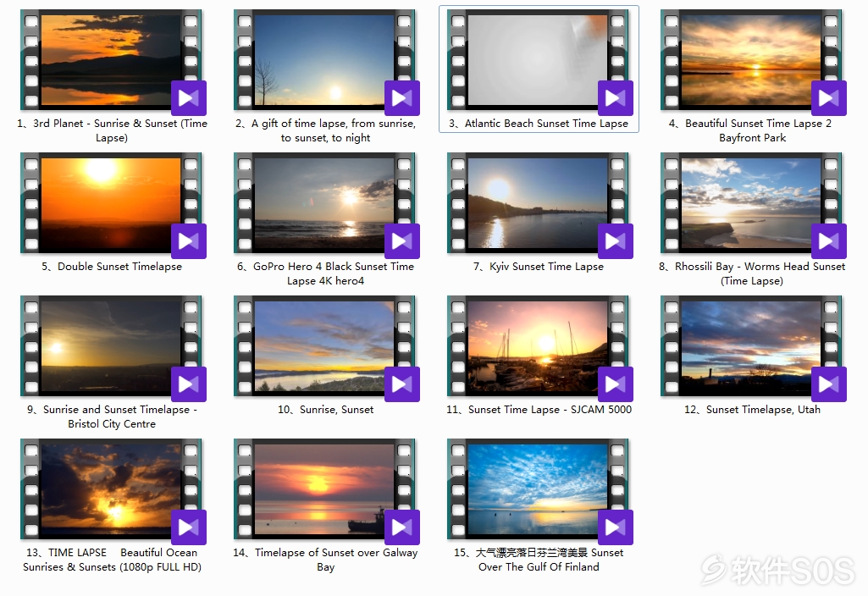Click the name 'Timelapse of Sunset over Galway Bay'
The image size is (868, 596).
325,560
